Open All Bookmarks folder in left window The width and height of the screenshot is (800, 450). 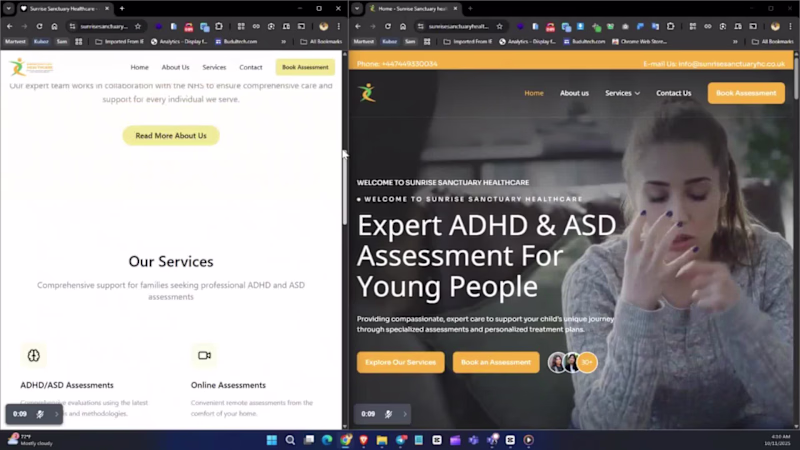point(321,42)
